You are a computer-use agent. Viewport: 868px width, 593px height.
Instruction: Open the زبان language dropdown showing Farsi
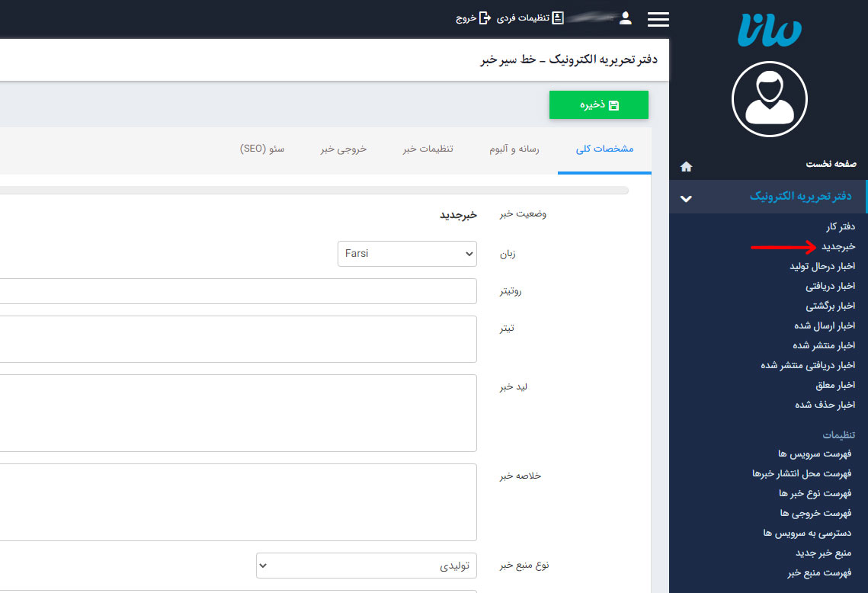407,254
